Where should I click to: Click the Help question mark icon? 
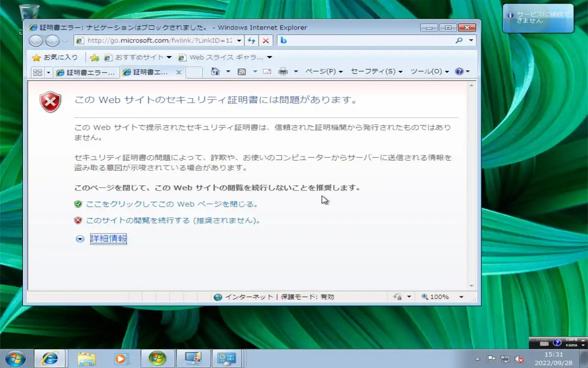coord(459,71)
